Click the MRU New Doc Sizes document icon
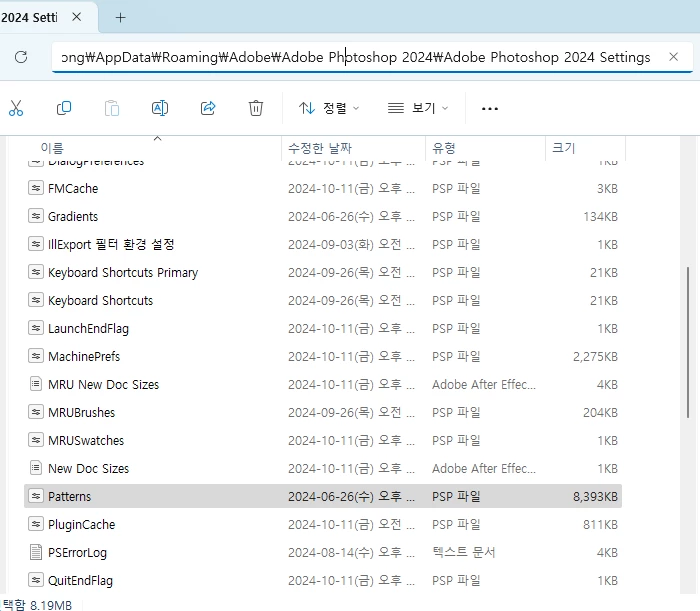This screenshot has width=700, height=611. click(x=36, y=384)
